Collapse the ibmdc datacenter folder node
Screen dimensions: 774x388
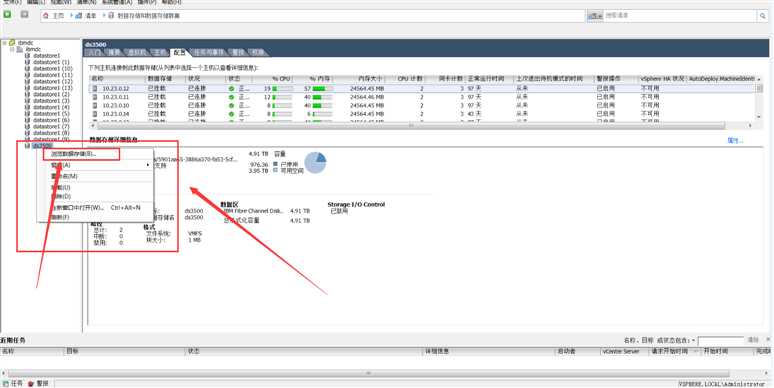click(12, 49)
